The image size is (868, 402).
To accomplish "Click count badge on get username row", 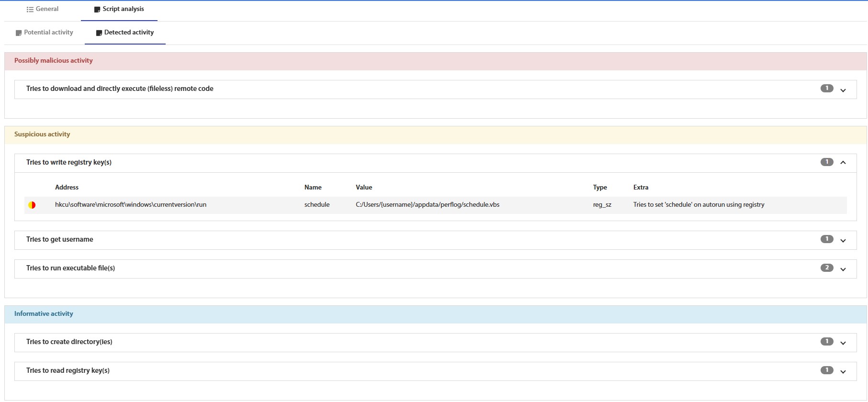I will 827,239.
